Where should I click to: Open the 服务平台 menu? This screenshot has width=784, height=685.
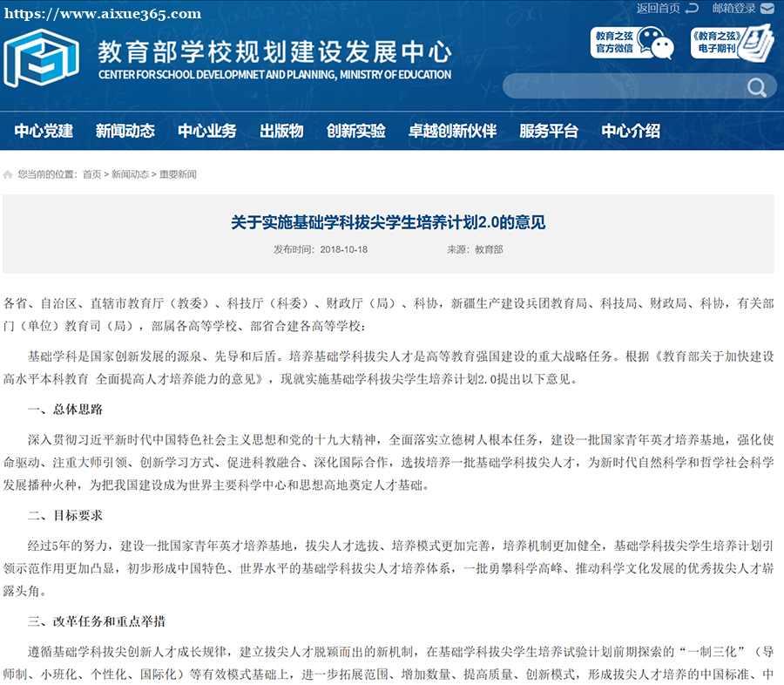tap(549, 131)
